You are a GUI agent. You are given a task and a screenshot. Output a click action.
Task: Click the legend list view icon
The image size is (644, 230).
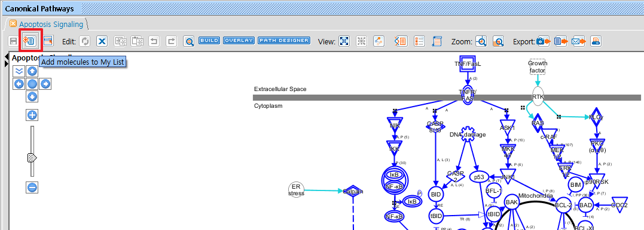point(419,41)
